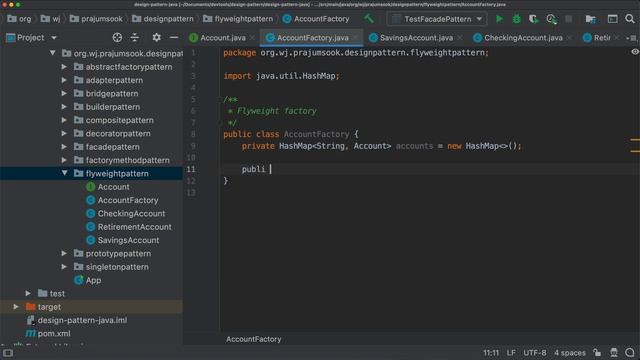Expand compositepattern folder arrow
This screenshot has width=640, height=360.
point(64,120)
